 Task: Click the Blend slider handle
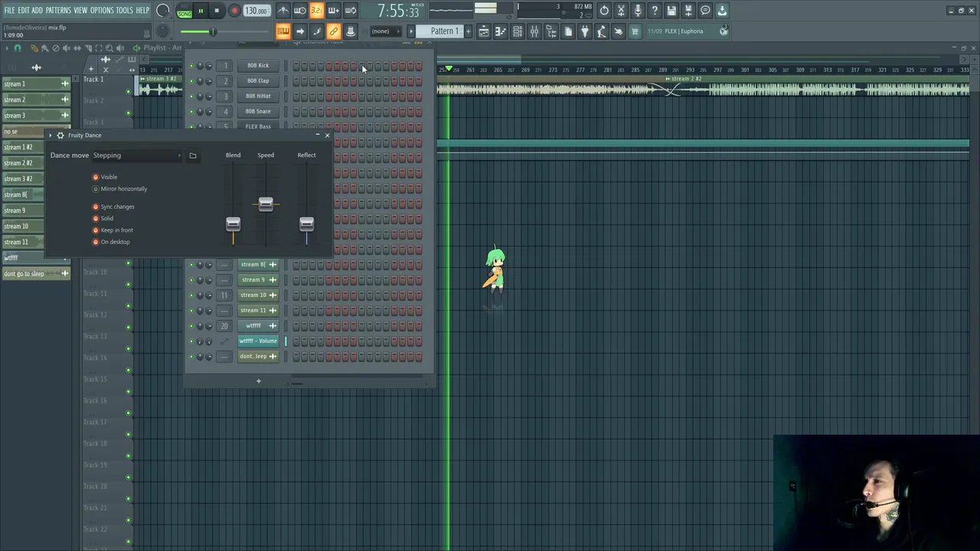coord(233,224)
